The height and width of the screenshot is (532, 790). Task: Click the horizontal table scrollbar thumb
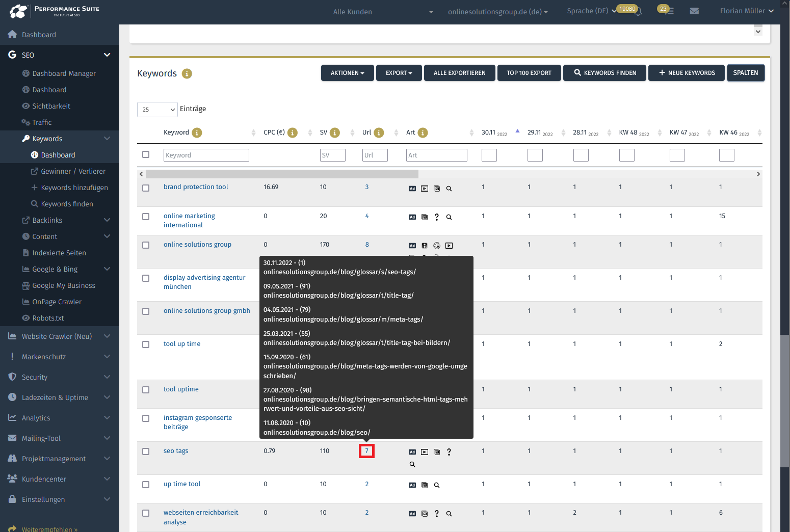pyautogui.click(x=282, y=174)
